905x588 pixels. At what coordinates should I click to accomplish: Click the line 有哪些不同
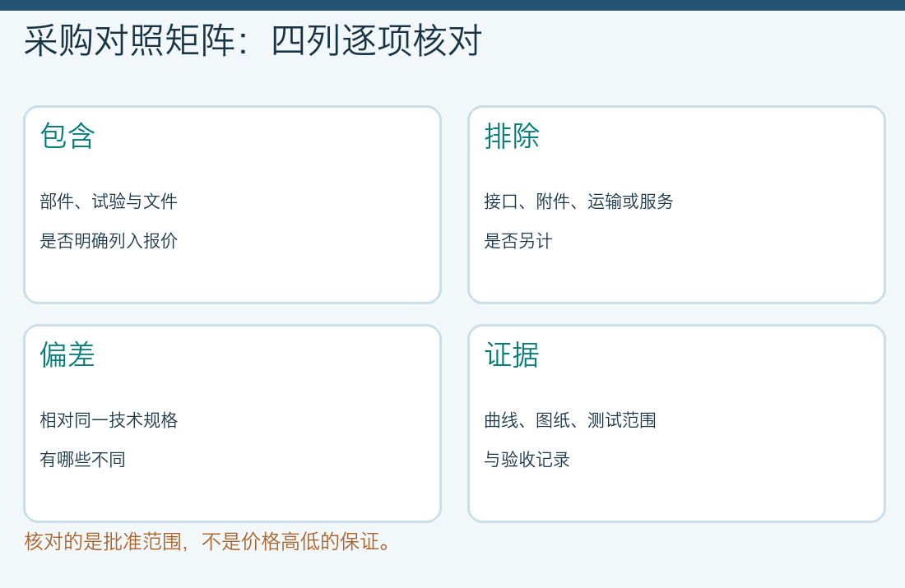coord(82,460)
